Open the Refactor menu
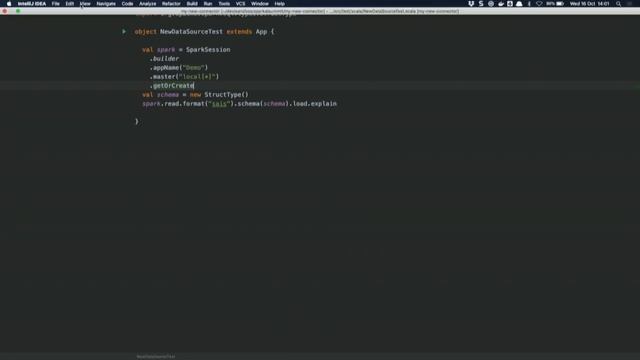This screenshot has width=640, height=360. point(171,4)
